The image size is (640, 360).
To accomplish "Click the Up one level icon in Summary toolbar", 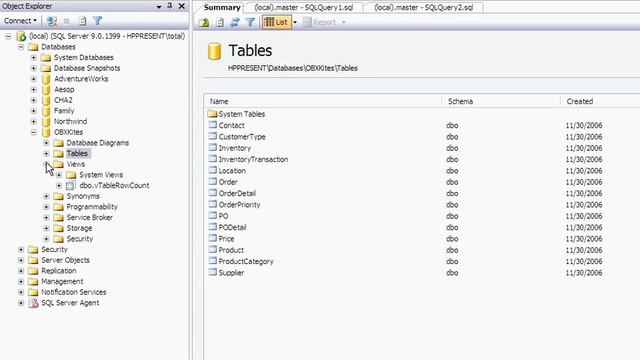I will tap(204, 22).
